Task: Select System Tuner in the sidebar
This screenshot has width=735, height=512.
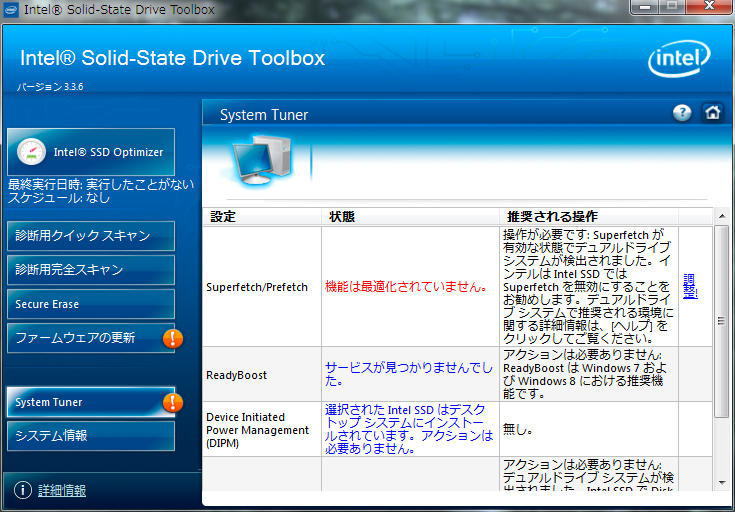Action: [91, 402]
